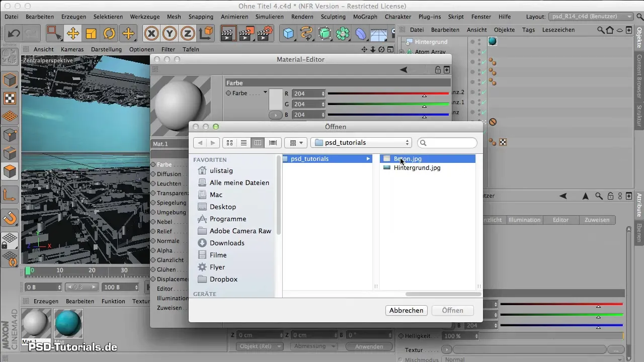Activate the Scale tool
This screenshot has height=362, width=644.
[91, 34]
